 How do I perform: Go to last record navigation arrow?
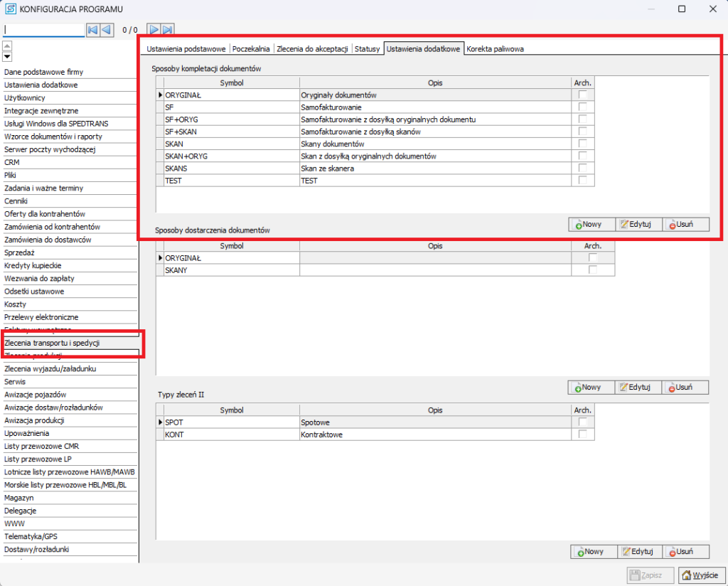click(168, 30)
